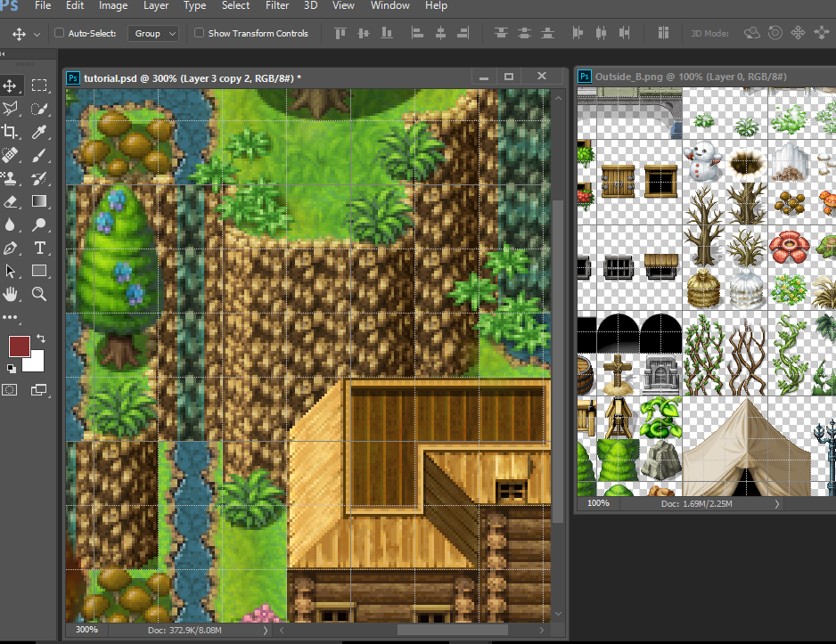Click the distribute left edges icon
This screenshot has height=644, width=836.
pyautogui.click(x=578, y=33)
